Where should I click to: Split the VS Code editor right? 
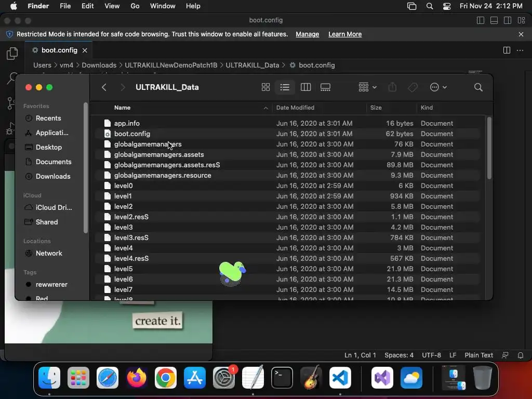pos(507,50)
